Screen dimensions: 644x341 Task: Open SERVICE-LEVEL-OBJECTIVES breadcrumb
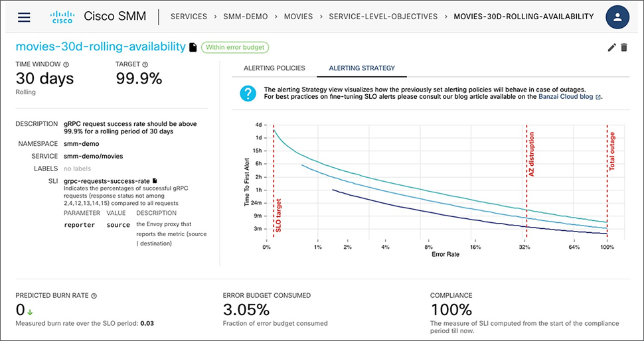pyautogui.click(x=383, y=17)
